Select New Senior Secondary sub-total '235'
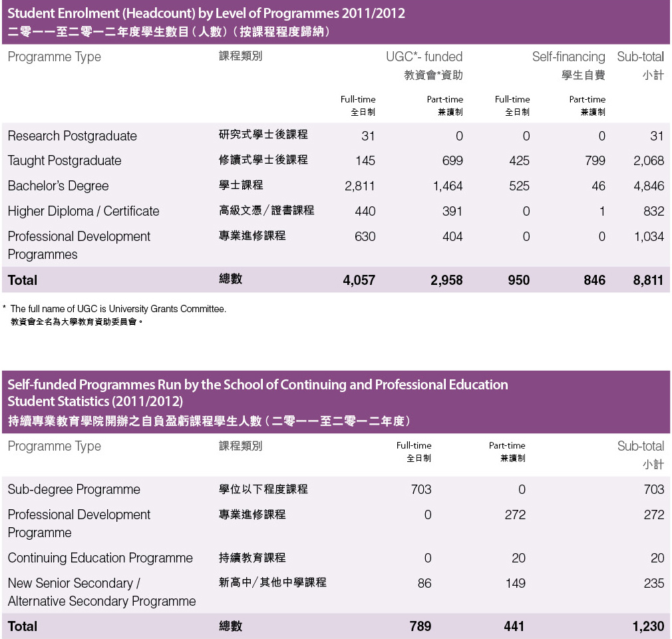The height and width of the screenshot is (639, 672). click(654, 584)
